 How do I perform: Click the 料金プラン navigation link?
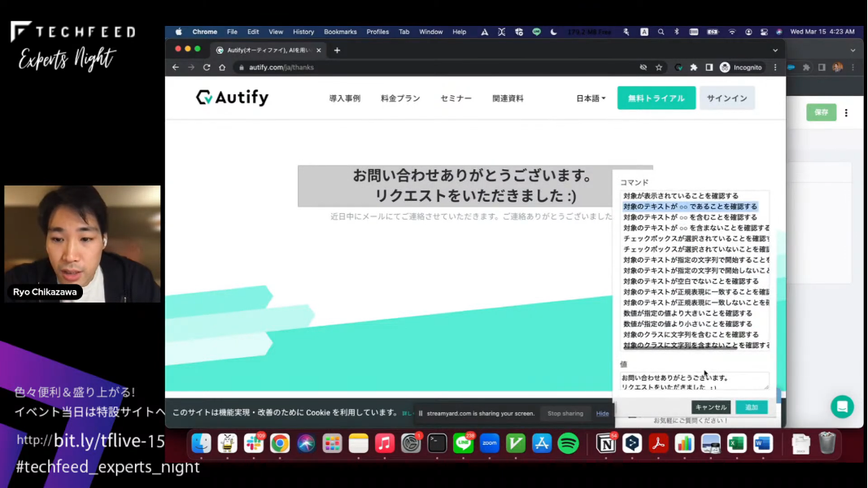pos(400,98)
